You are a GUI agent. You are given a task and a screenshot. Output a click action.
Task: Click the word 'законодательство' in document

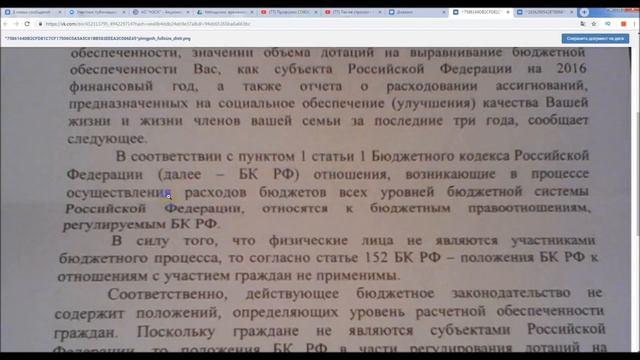pyautogui.click(x=511, y=292)
